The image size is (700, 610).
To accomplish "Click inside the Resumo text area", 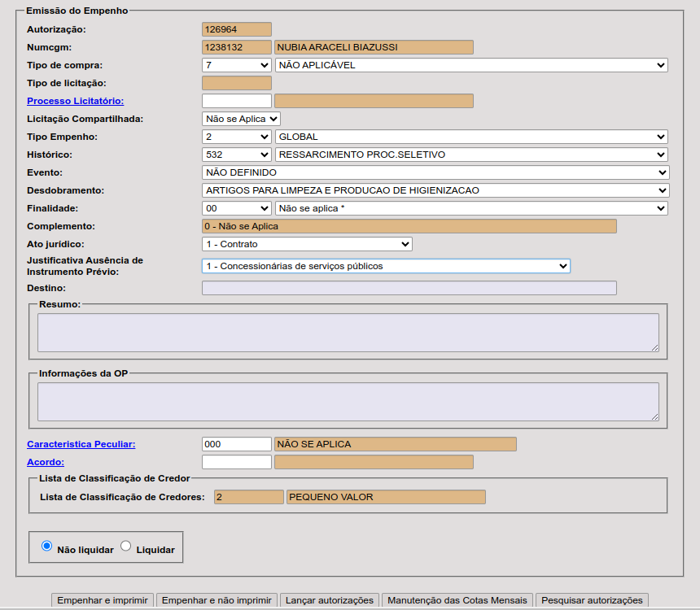I will 348,333.
